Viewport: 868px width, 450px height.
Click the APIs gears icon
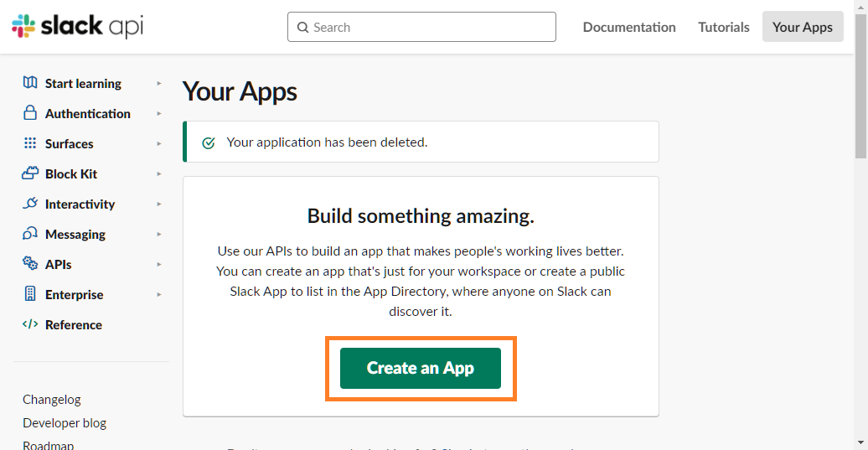(x=30, y=263)
